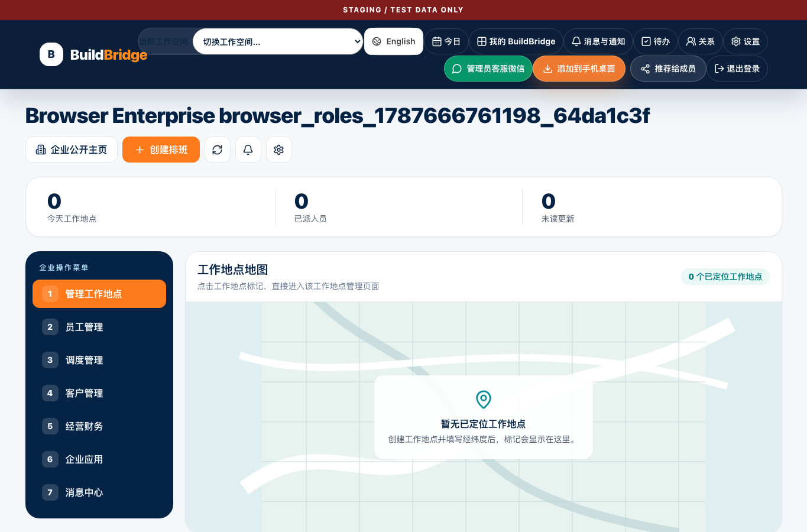Click the BuildBridge brand name text
Image resolution: width=807 pixels, height=532 pixels.
(x=109, y=55)
